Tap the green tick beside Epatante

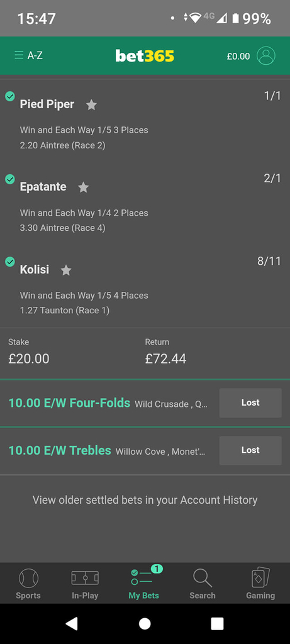coord(10,179)
